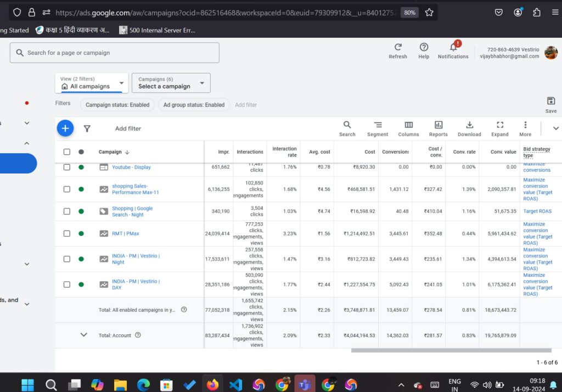The image size is (562, 392).
Task: Open '500 Internal Server Err...' bookmark
Action: tap(158, 30)
